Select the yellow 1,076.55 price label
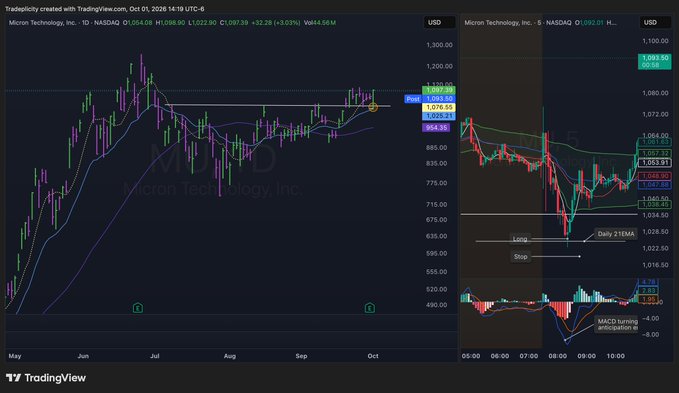The height and width of the screenshot is (393, 679). 439,107
